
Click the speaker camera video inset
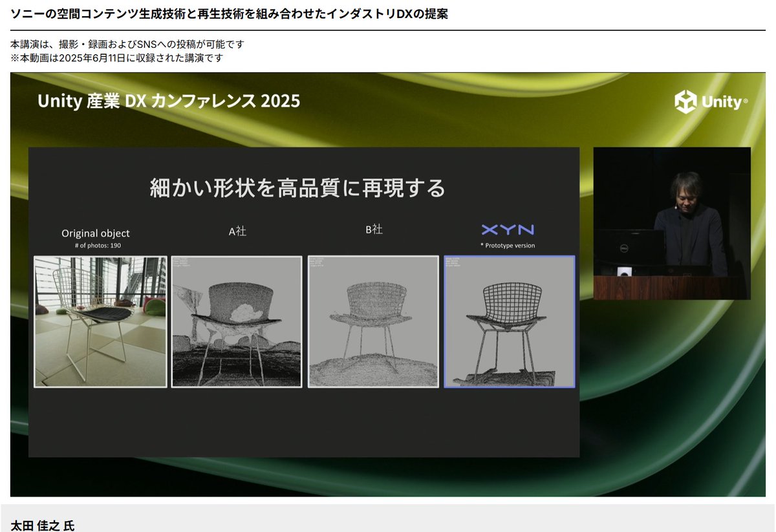[672, 223]
